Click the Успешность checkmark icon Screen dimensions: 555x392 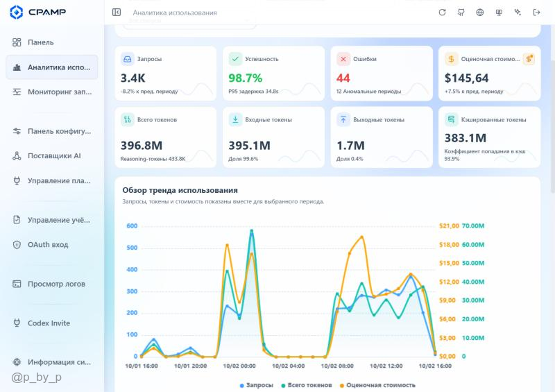pyautogui.click(x=235, y=59)
